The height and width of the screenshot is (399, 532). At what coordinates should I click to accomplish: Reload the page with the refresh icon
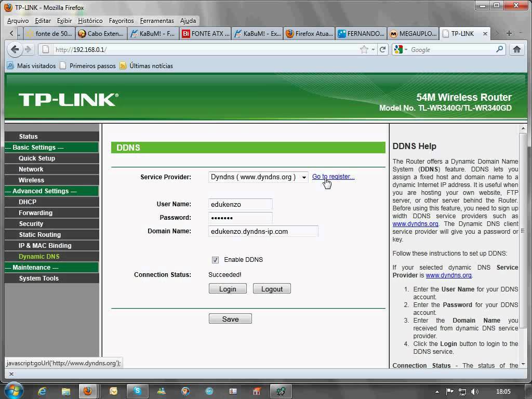click(x=382, y=49)
